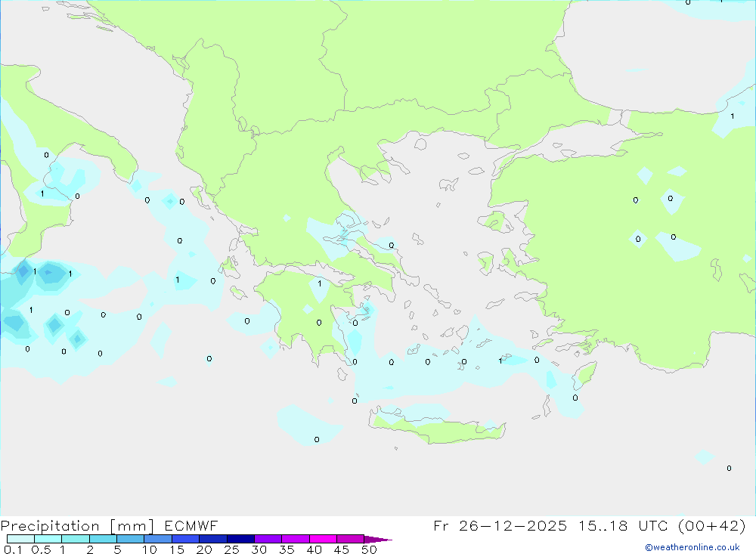Click the legend scale label 25
The width and height of the screenshot is (756, 554).
[231, 549]
